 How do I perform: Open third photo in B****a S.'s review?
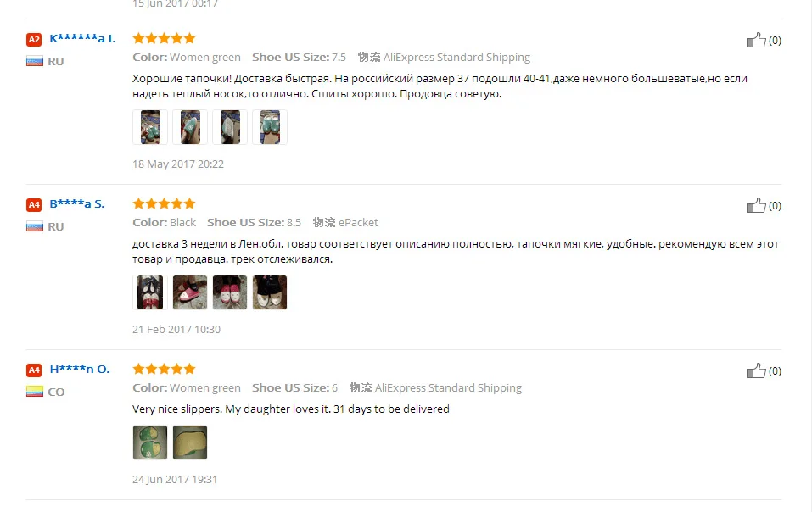click(230, 292)
